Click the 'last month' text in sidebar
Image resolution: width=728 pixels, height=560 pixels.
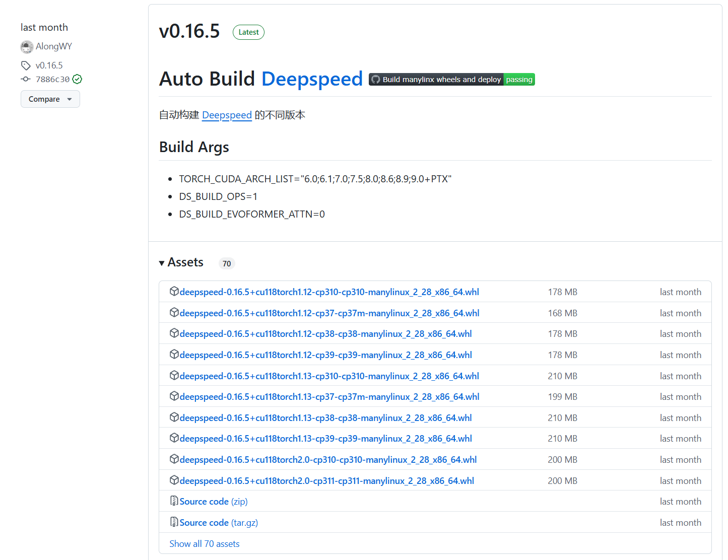pos(44,27)
